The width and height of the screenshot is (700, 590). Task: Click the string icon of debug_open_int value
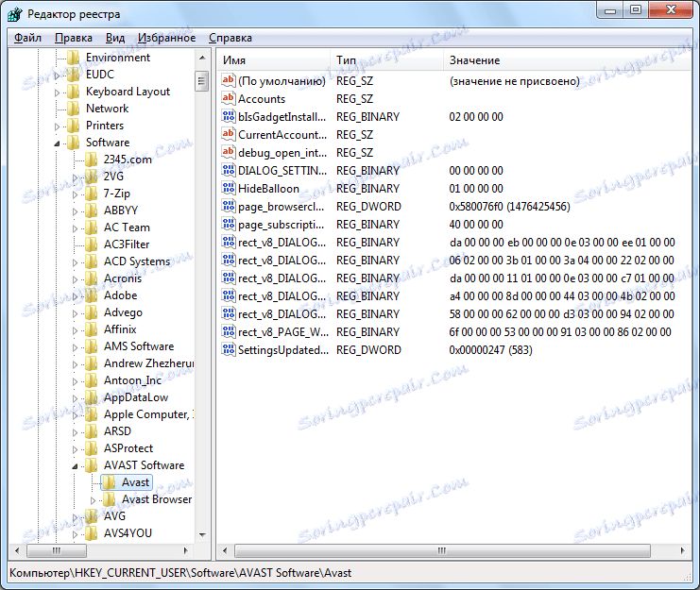click(228, 152)
